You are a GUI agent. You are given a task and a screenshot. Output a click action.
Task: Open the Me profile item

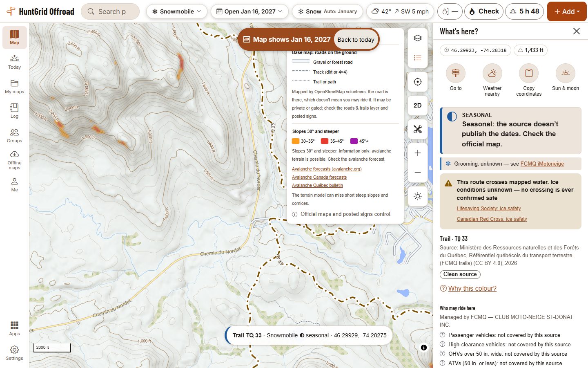click(14, 185)
